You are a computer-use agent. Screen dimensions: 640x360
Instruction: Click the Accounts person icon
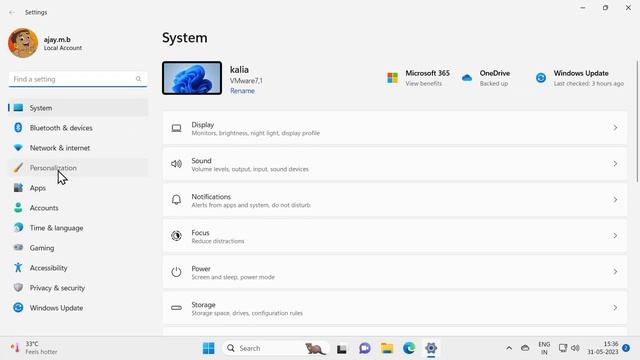(18, 207)
